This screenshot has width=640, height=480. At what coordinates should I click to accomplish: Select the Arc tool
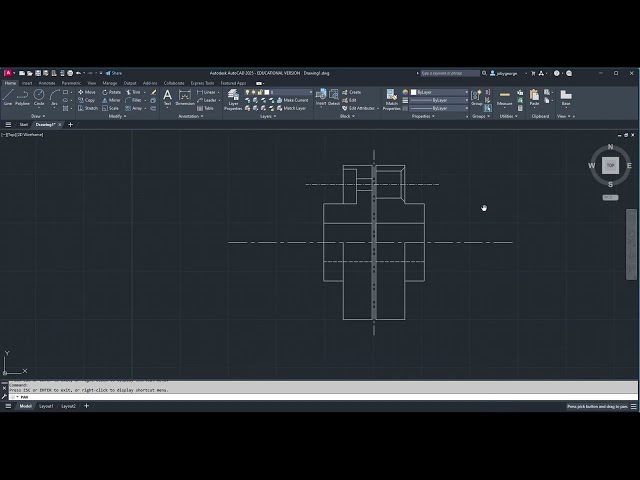(54, 97)
